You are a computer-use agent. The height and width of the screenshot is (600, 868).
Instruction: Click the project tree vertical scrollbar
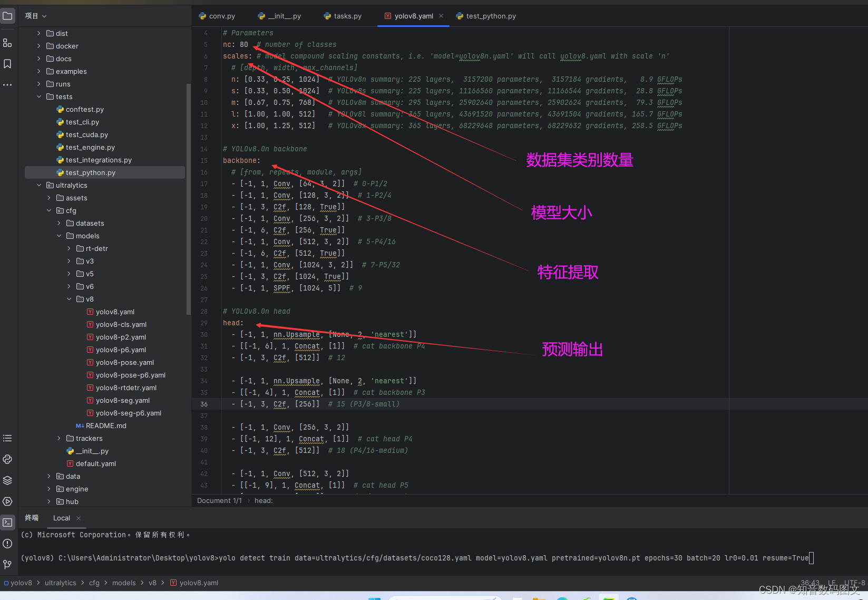189,199
